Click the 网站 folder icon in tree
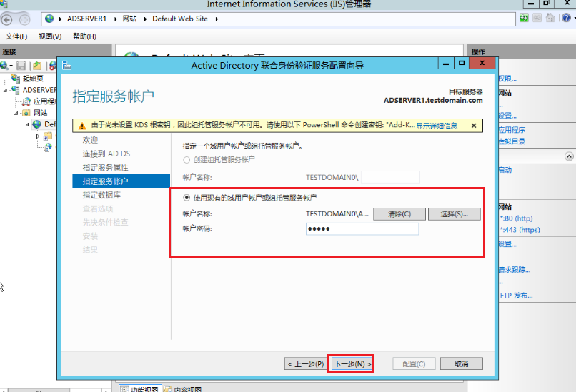 26,113
